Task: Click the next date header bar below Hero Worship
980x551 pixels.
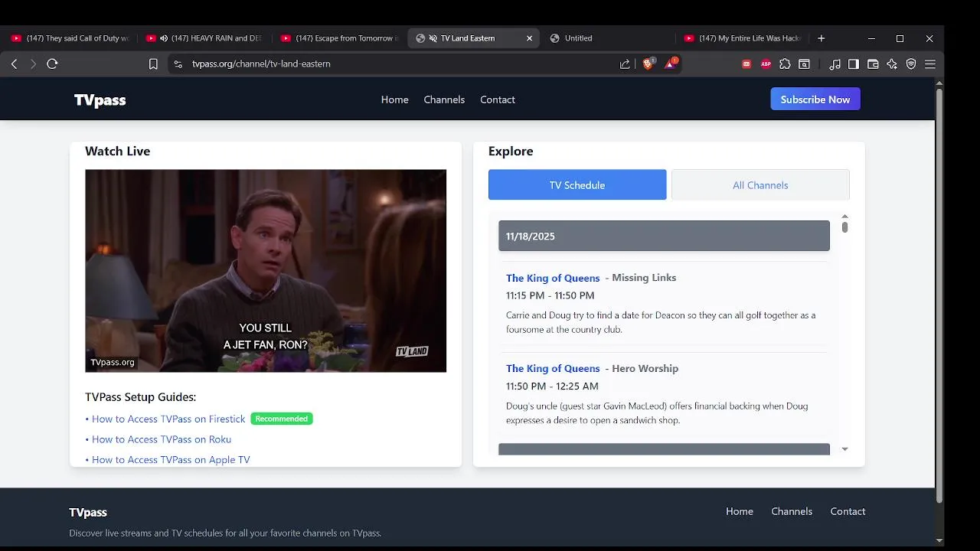Action: (664, 449)
